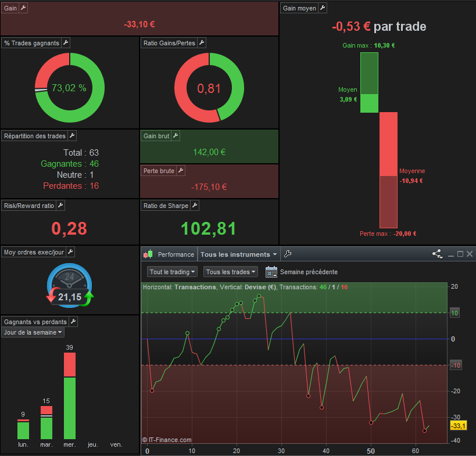This screenshot has width=476, height=456.
Task: Select the Performance tab label
Action: coord(176,254)
